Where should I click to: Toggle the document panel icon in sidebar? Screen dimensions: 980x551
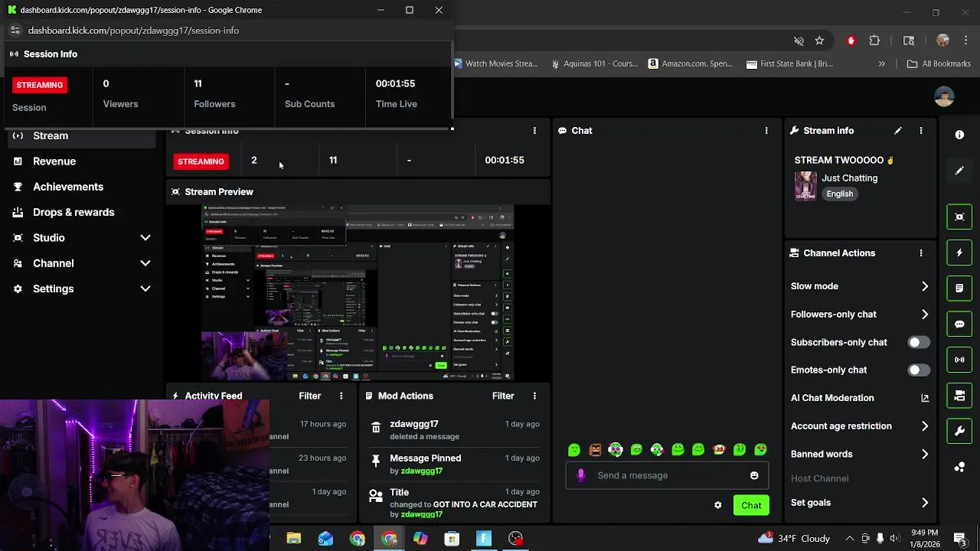coord(959,288)
